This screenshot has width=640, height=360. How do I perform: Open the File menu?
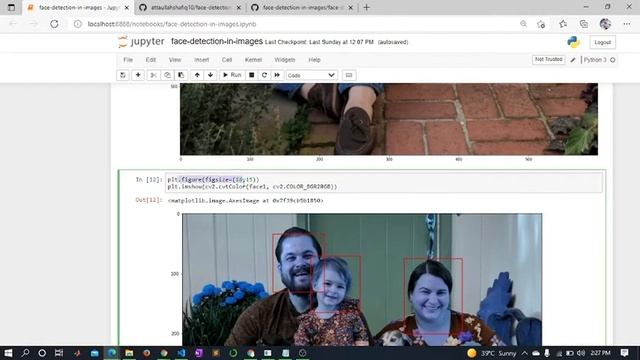coord(128,60)
